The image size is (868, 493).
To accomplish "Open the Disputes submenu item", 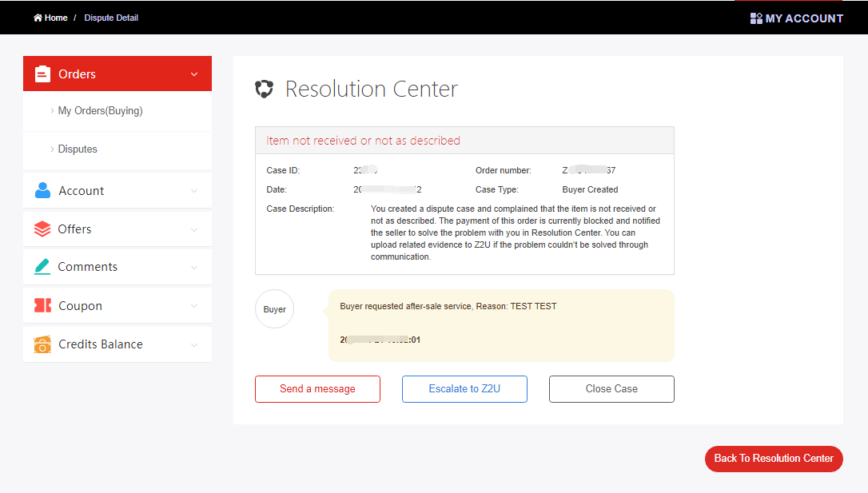I will (78, 149).
